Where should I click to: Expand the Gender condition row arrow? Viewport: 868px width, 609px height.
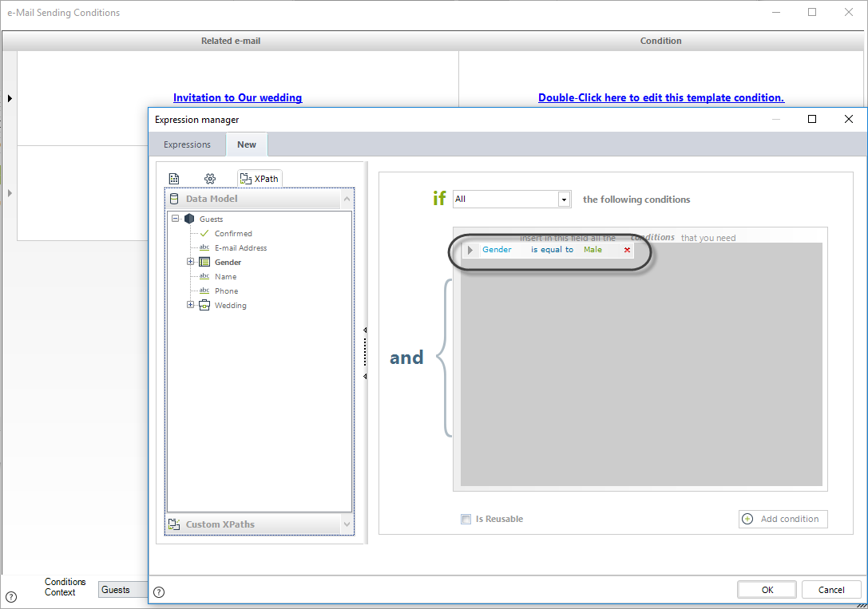470,250
